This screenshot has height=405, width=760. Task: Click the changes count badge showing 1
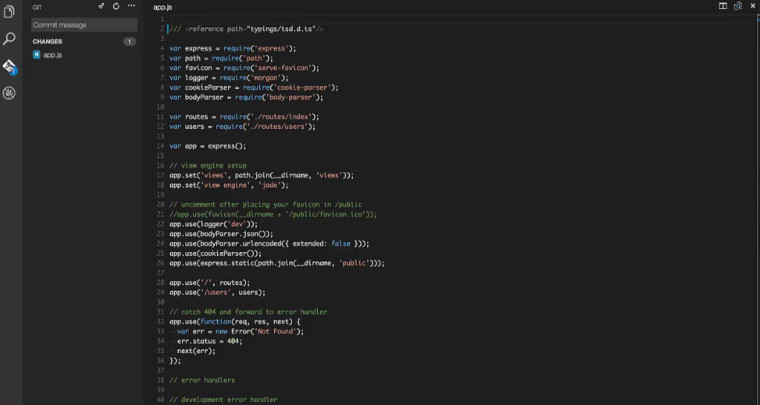pos(129,42)
